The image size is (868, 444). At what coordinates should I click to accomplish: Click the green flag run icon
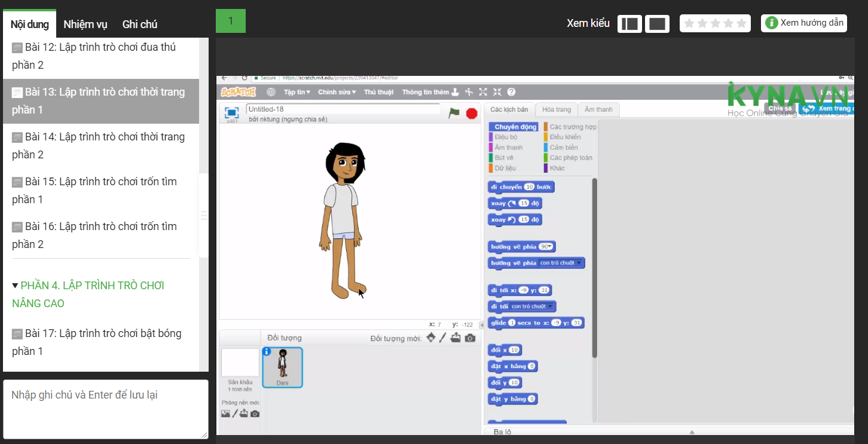coord(454,113)
